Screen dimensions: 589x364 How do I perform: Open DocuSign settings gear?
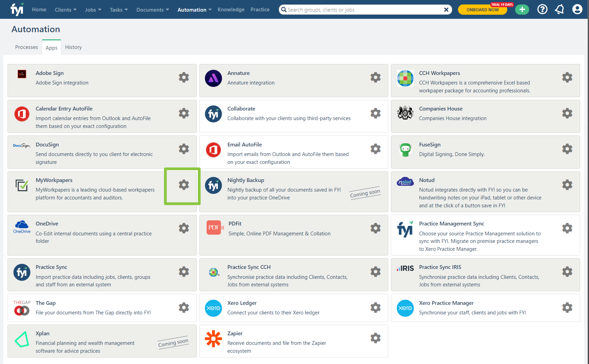click(184, 149)
